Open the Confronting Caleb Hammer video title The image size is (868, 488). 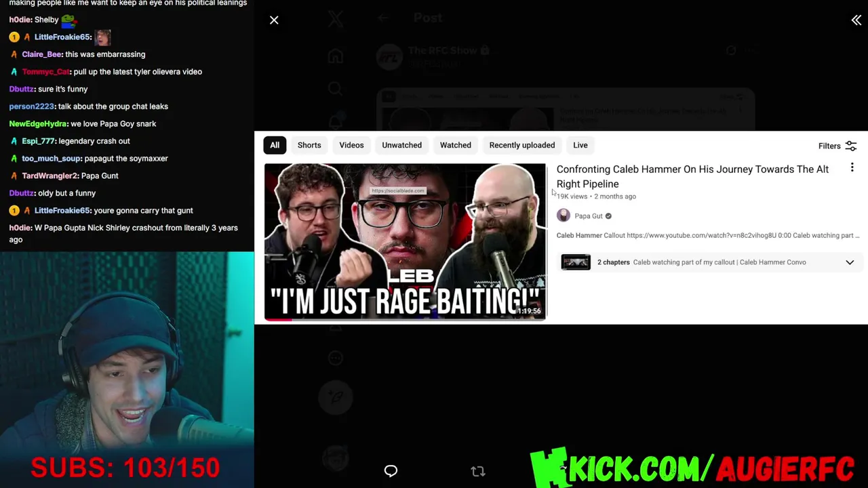[692, 176]
